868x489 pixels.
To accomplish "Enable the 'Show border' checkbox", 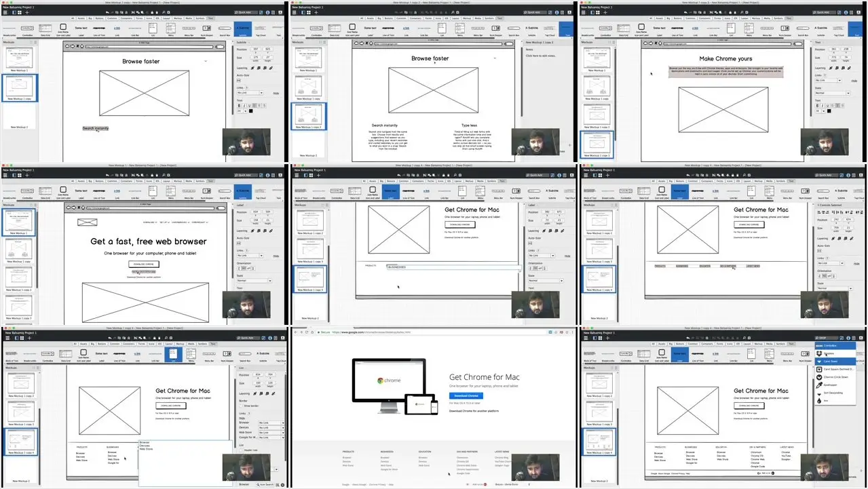I will 241,406.
